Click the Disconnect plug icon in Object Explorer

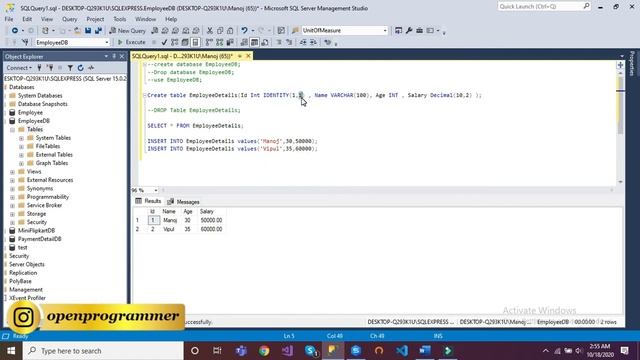50,68
